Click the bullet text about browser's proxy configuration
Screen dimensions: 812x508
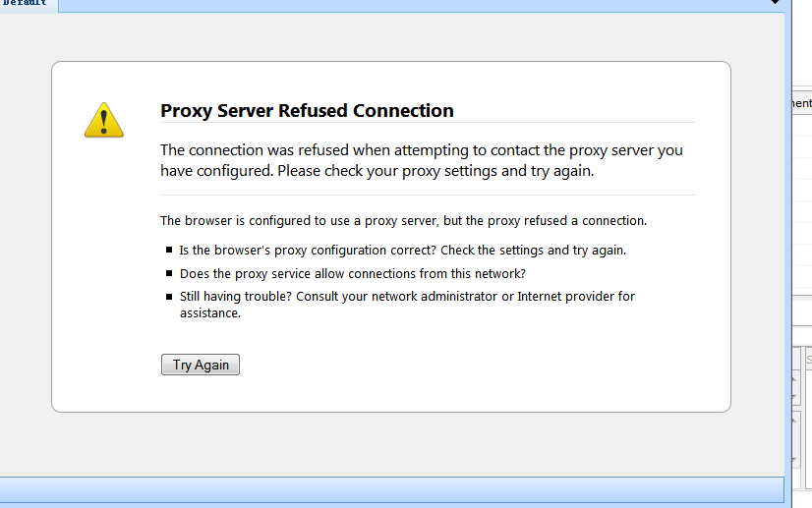click(402, 250)
